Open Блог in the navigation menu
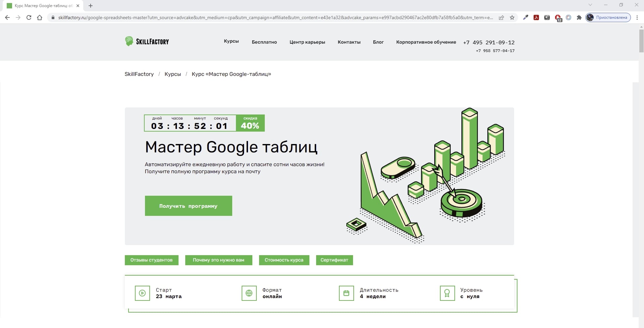 coord(378,42)
